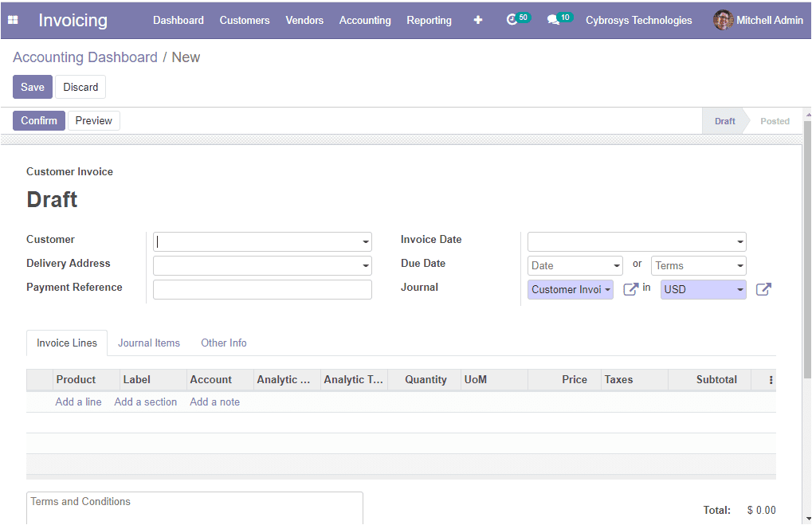
Task: Click the Discard button
Action: 80,87
